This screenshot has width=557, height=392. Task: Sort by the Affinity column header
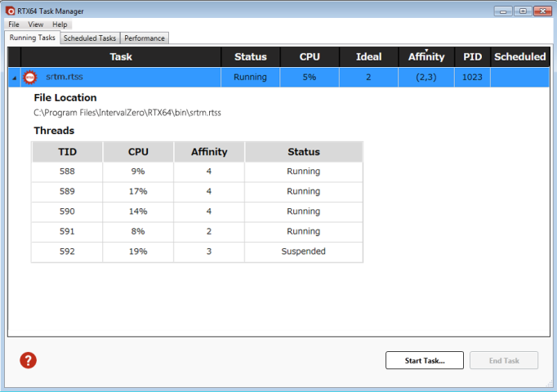pos(426,57)
